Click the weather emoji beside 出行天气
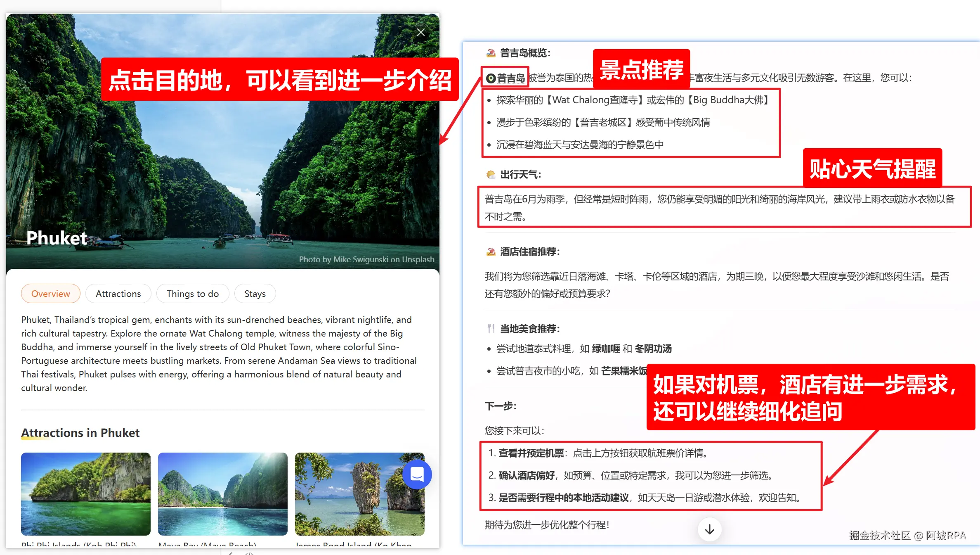Screen dimensions: 980x555 [x=491, y=175]
